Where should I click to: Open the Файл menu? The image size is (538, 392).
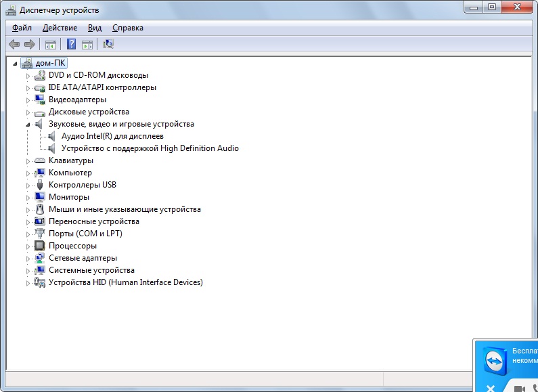pyautogui.click(x=22, y=28)
